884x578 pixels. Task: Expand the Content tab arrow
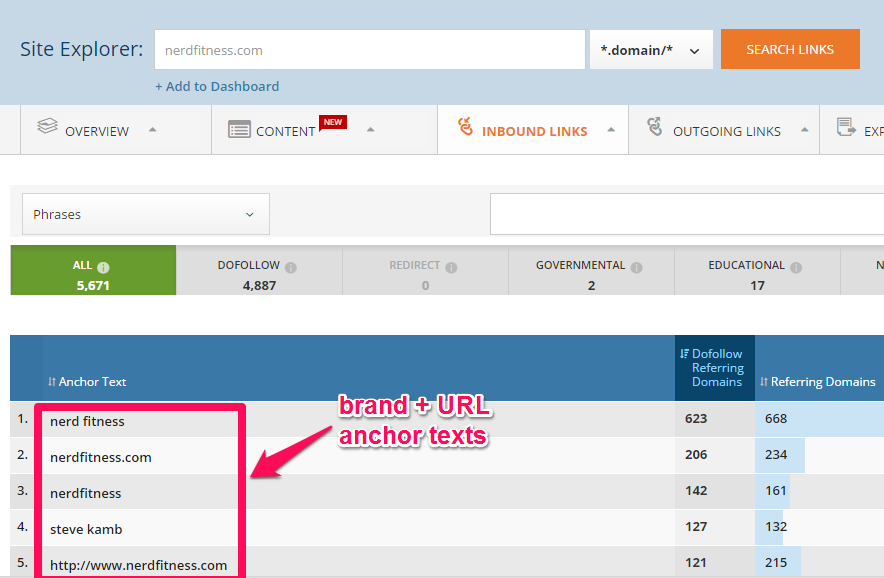point(370,130)
